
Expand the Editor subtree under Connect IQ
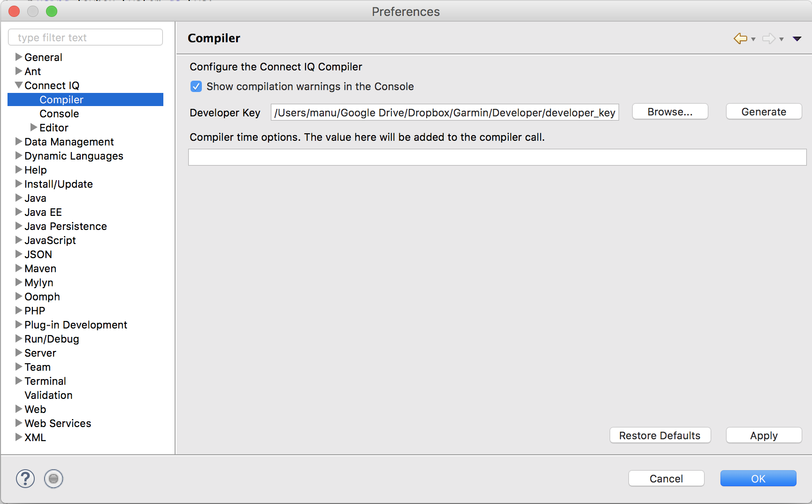point(34,128)
